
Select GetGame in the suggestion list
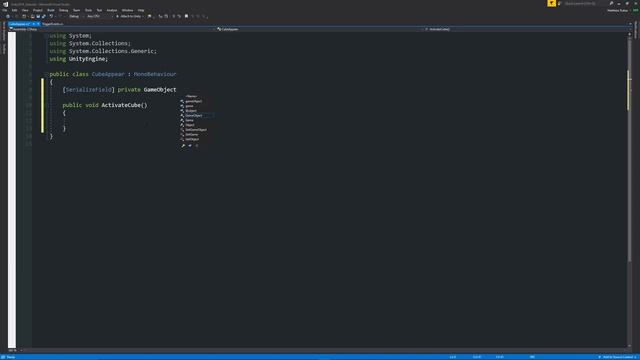(191, 135)
